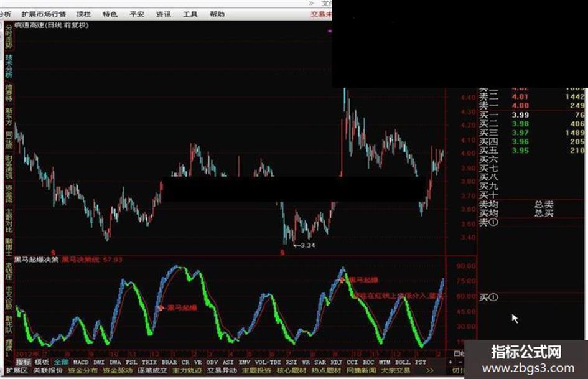This screenshot has width=588, height=379.
Task: Click the 卖一 price 4.00
Action: click(521, 106)
